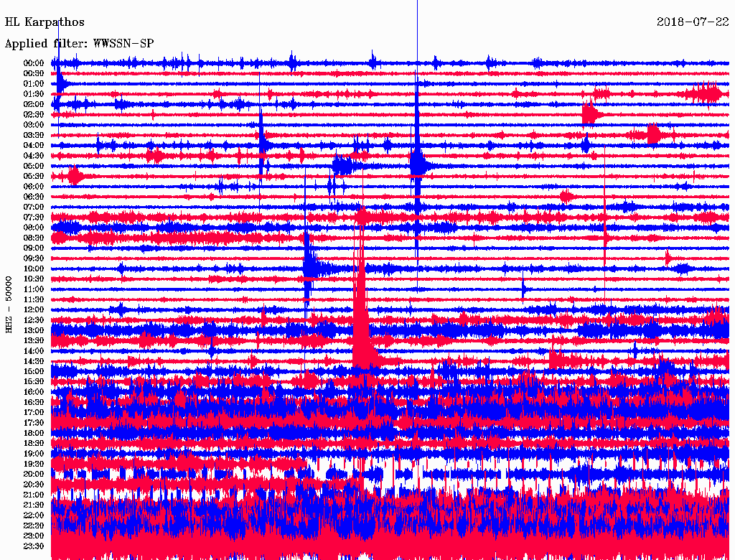The image size is (735, 560).
Task: Select the Applied filter WWSSN-SP text
Action: tap(79, 44)
